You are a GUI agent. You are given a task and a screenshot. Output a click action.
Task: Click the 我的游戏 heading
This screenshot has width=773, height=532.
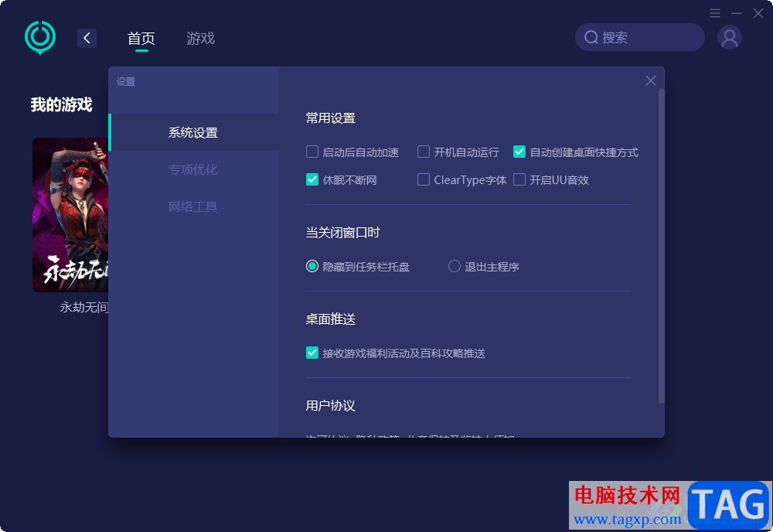[x=62, y=104]
